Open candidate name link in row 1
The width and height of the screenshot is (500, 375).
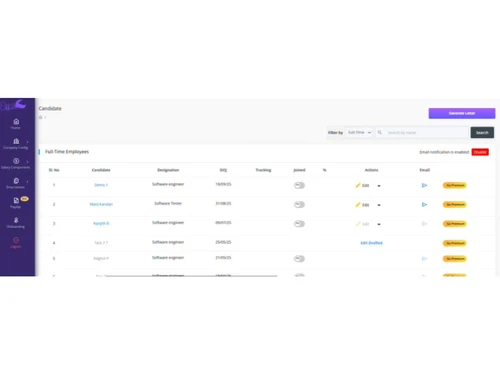101,185
